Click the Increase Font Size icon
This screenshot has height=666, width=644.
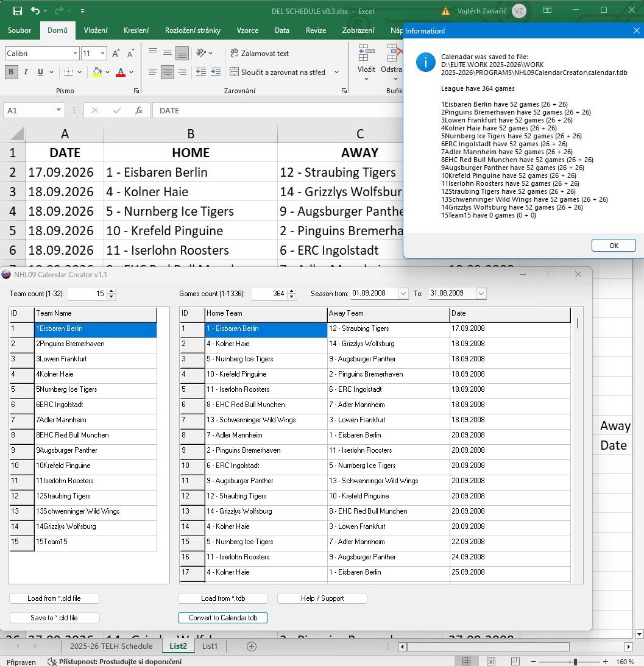(x=116, y=53)
